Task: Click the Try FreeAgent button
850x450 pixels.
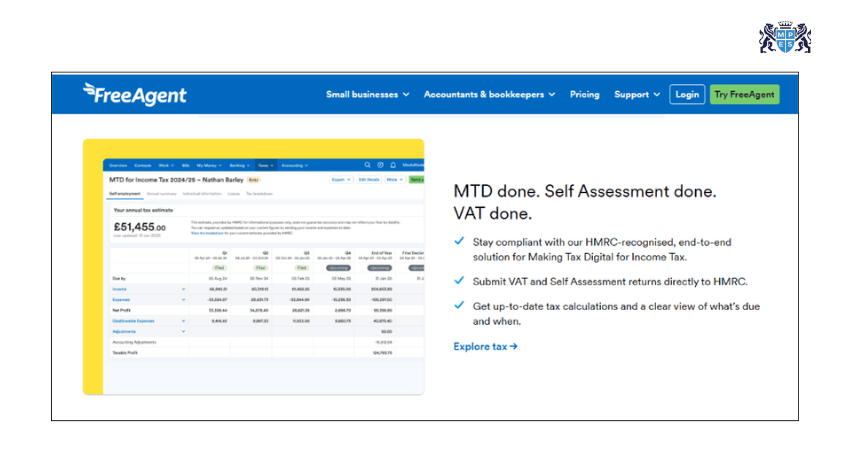Action: [744, 94]
